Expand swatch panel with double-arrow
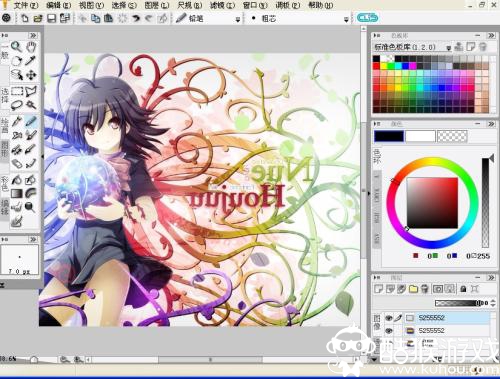The width and height of the screenshot is (500, 379). (491, 35)
